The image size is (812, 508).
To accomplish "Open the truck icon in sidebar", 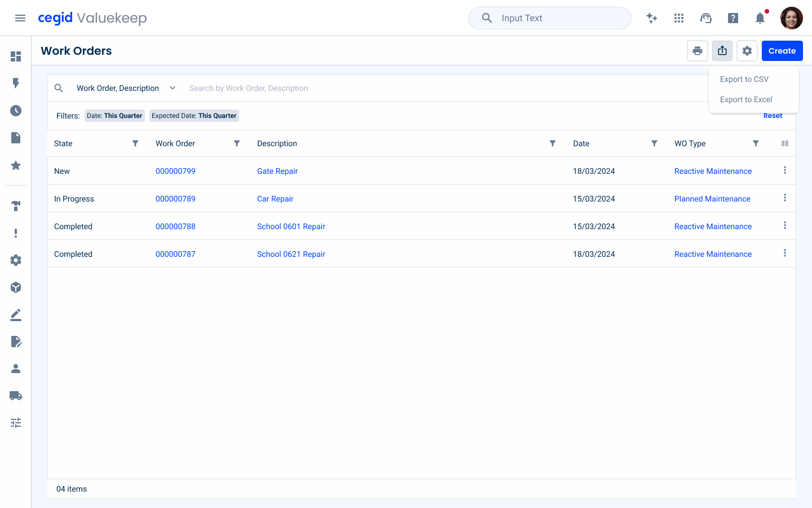I will pos(16,396).
